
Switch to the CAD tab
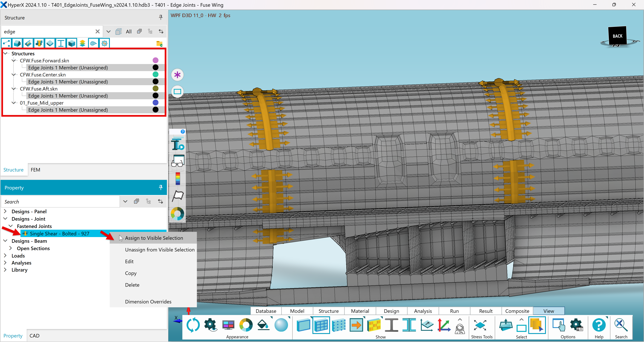35,336
